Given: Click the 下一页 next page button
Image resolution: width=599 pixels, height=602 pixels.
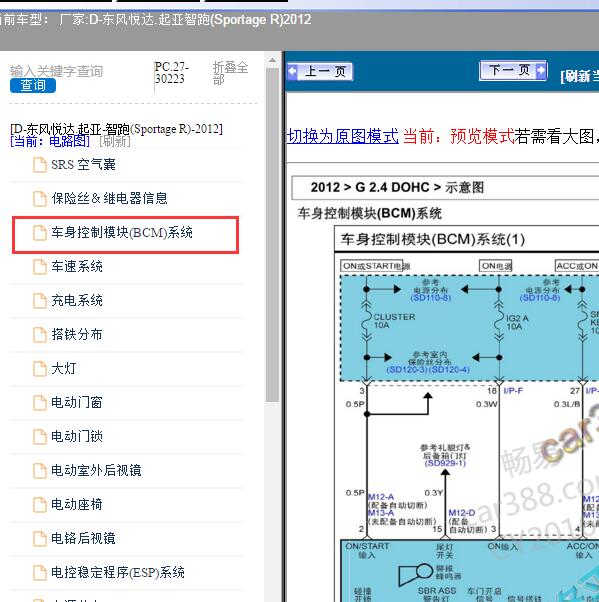Looking at the screenshot, I should point(513,70).
